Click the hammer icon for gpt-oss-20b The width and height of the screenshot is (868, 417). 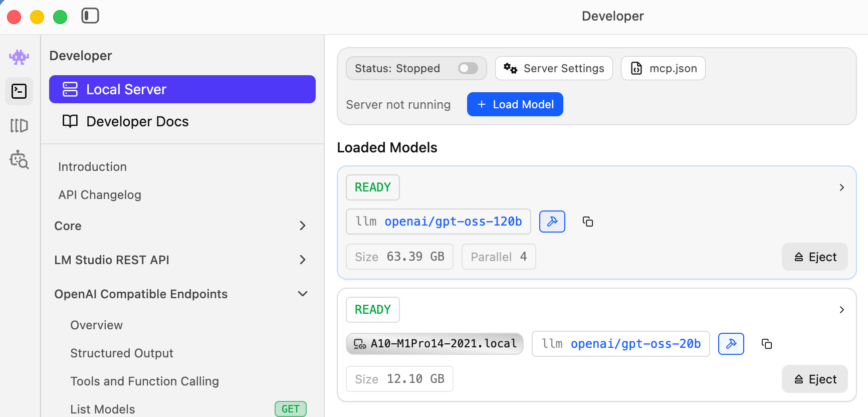tap(731, 344)
